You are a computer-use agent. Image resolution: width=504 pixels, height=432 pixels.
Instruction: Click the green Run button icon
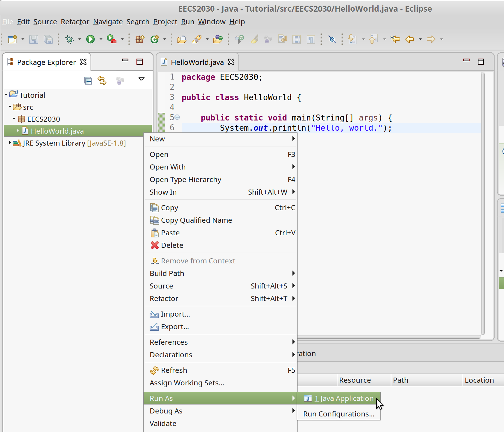click(x=90, y=39)
